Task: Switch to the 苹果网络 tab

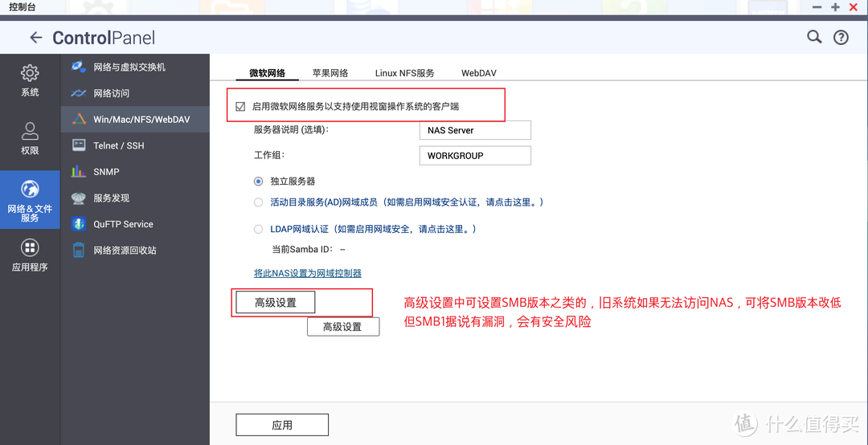Action: click(330, 73)
